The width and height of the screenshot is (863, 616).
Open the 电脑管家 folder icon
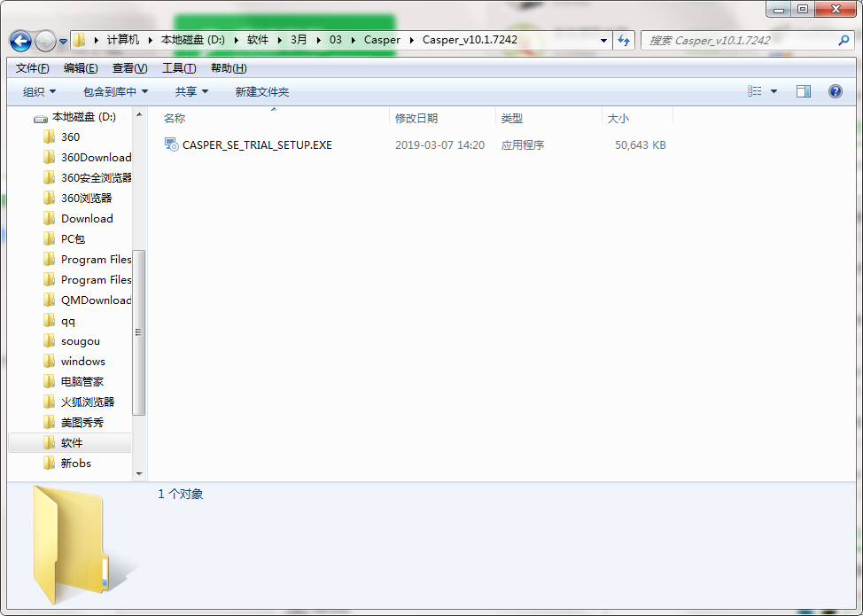point(49,381)
